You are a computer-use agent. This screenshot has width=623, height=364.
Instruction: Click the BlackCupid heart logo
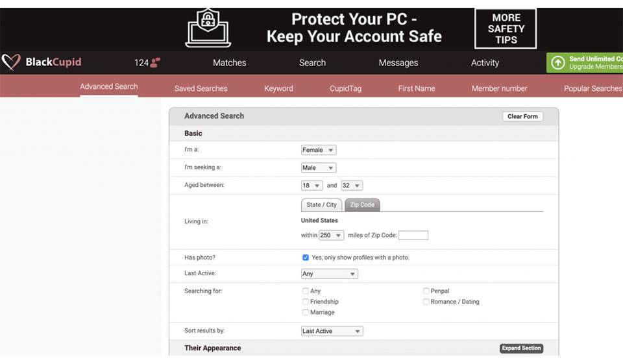pos(11,62)
